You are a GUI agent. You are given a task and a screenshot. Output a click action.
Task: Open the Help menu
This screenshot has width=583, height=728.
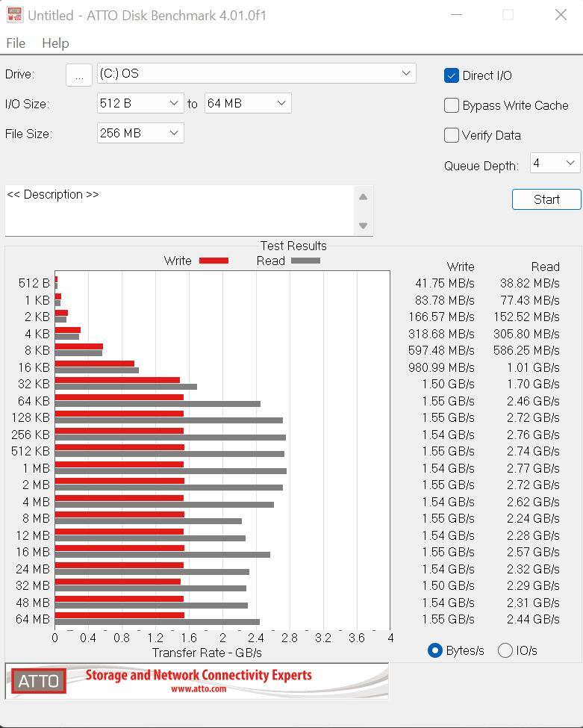(55, 43)
